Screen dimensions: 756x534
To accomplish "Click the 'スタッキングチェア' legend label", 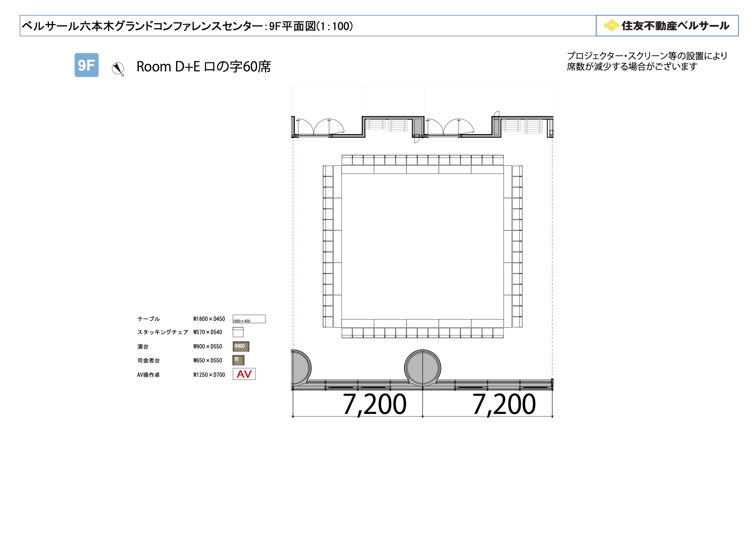I will point(163,332).
